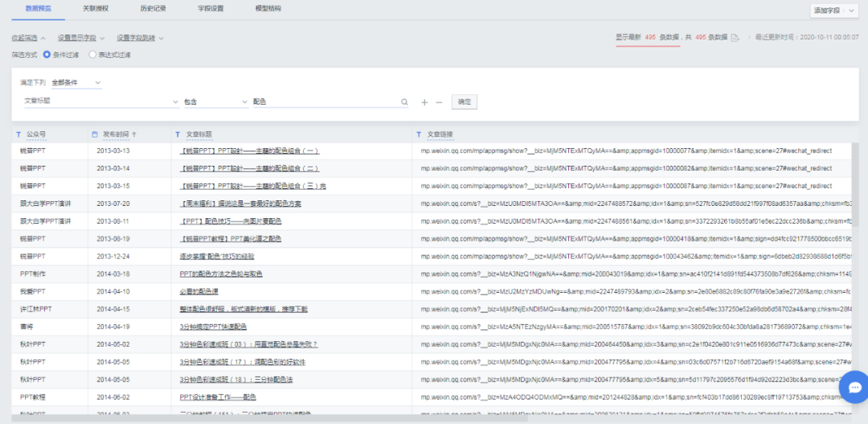Select the 条件过滤 radio button
Image resolution: width=868 pixels, height=424 pixels.
click(47, 55)
